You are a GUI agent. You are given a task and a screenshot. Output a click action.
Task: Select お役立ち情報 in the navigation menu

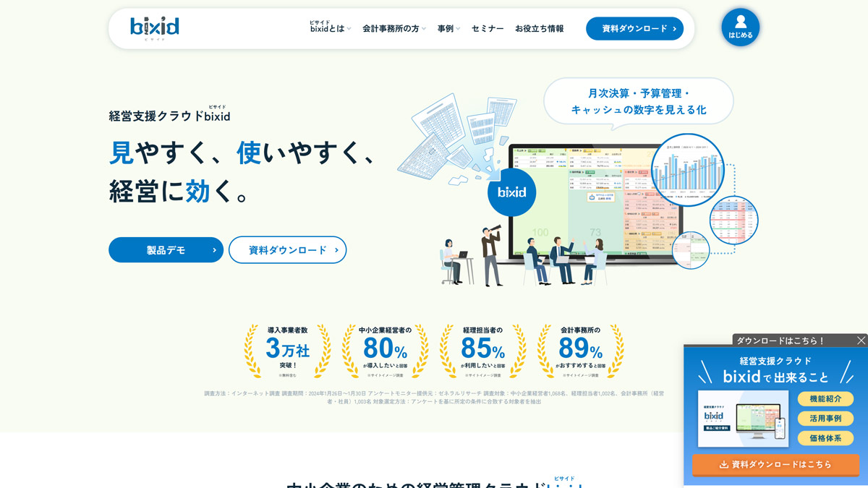pos(540,29)
